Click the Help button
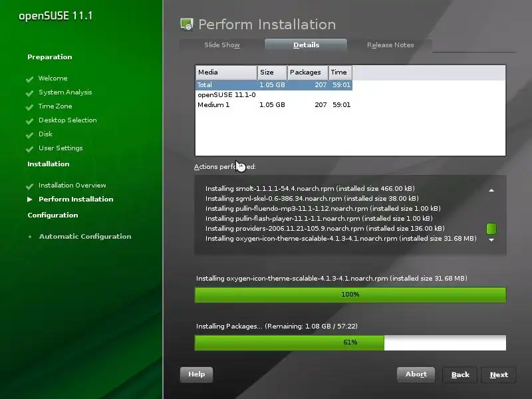 pyautogui.click(x=196, y=374)
